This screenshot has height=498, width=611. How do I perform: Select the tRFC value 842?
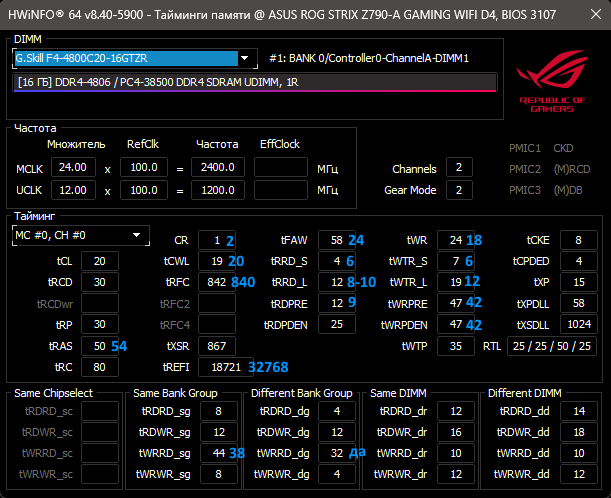point(217,282)
